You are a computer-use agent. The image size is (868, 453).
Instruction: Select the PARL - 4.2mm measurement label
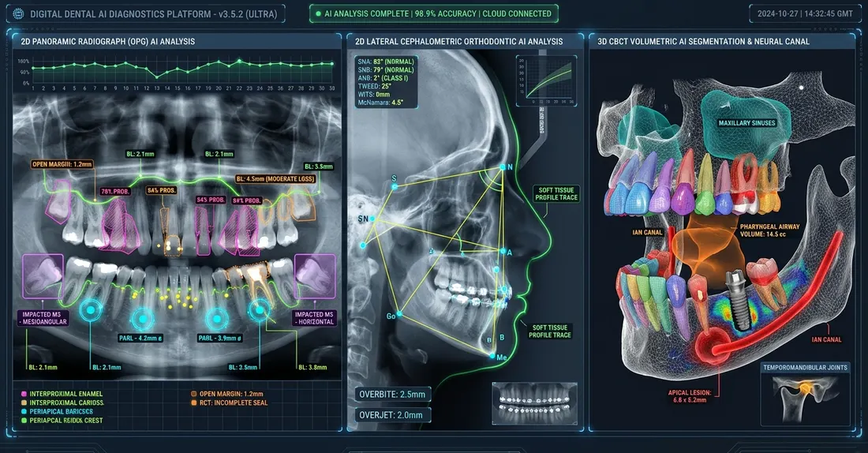pyautogui.click(x=140, y=338)
